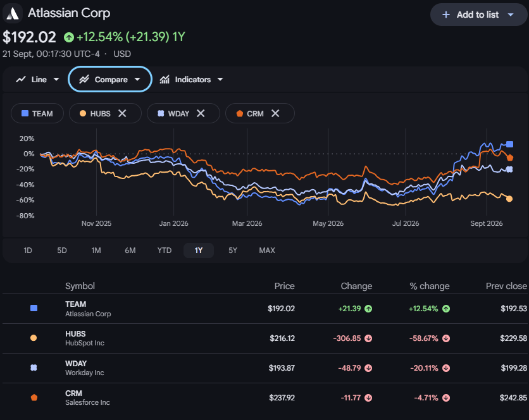Viewport: 529px width, 420px height.
Task: Click the light blue icon in WDAY table row
Action: coord(34,367)
